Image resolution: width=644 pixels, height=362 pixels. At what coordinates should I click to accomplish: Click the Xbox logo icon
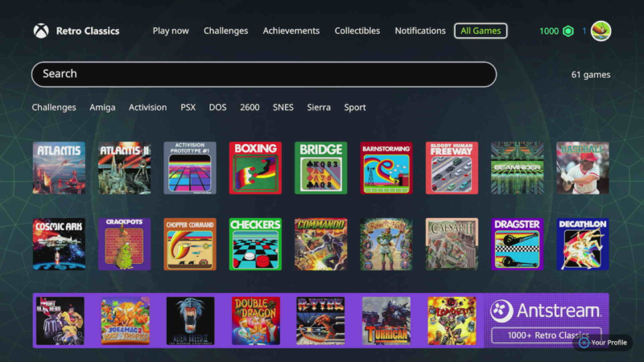tap(41, 31)
